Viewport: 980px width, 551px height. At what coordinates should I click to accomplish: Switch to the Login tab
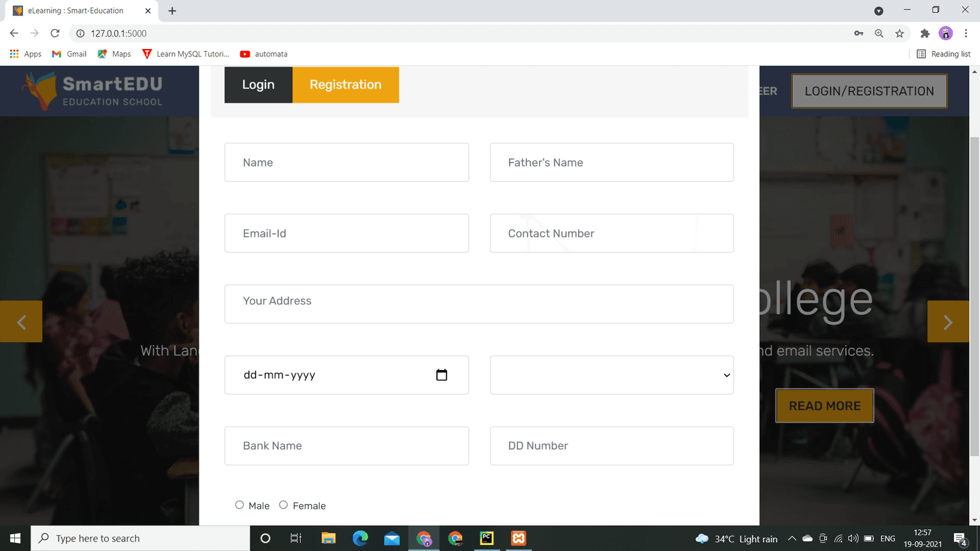[259, 84]
